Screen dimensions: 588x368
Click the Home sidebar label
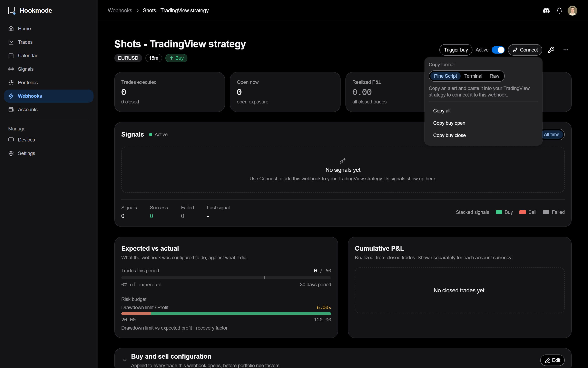[x=24, y=28]
